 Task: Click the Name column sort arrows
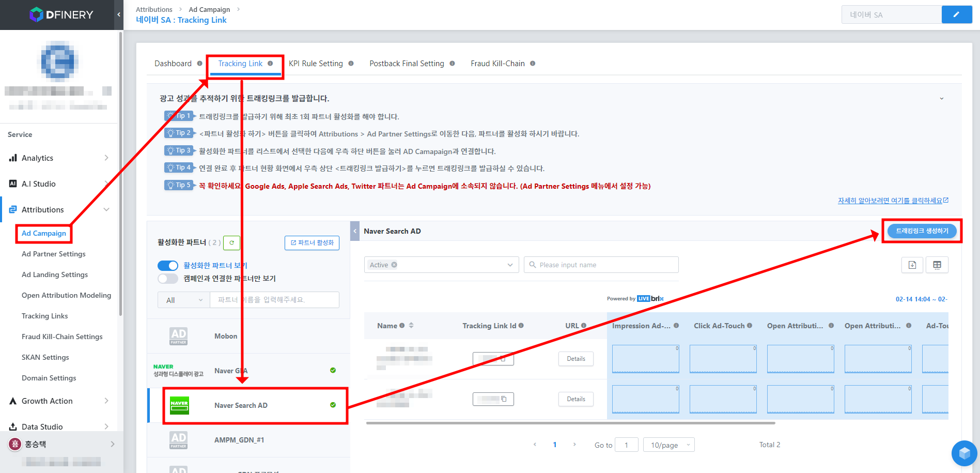[x=411, y=326]
